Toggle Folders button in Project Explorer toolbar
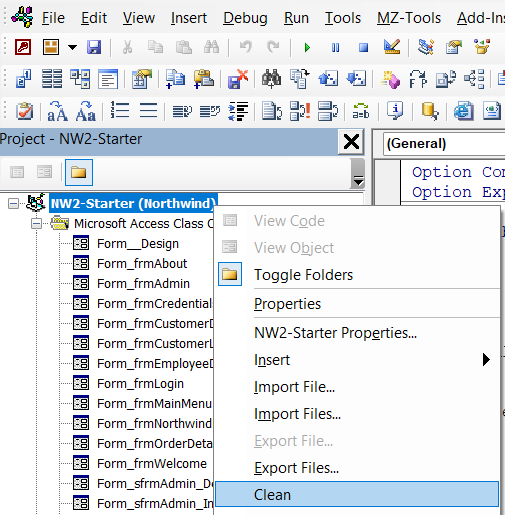The height and width of the screenshot is (515, 505). point(79,172)
